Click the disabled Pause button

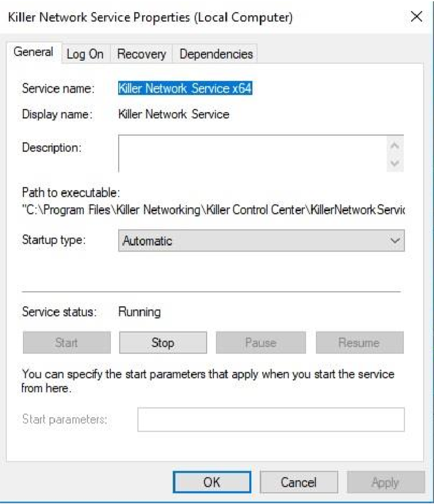[x=260, y=342]
